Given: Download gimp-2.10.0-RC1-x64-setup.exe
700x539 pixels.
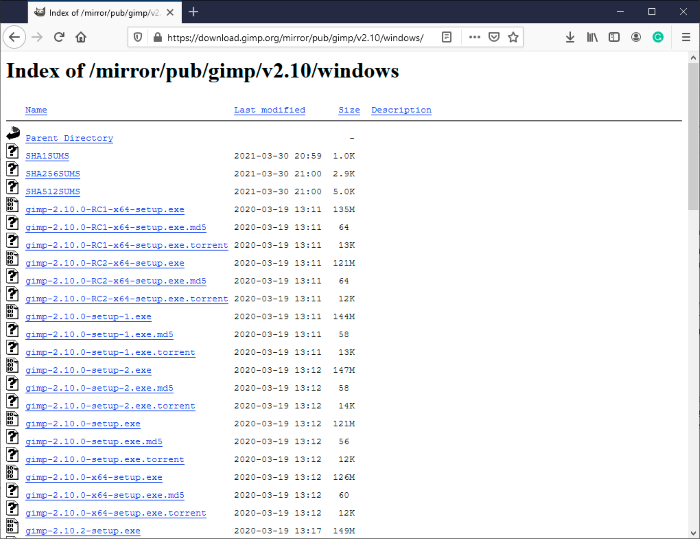Looking at the screenshot, I should [105, 209].
